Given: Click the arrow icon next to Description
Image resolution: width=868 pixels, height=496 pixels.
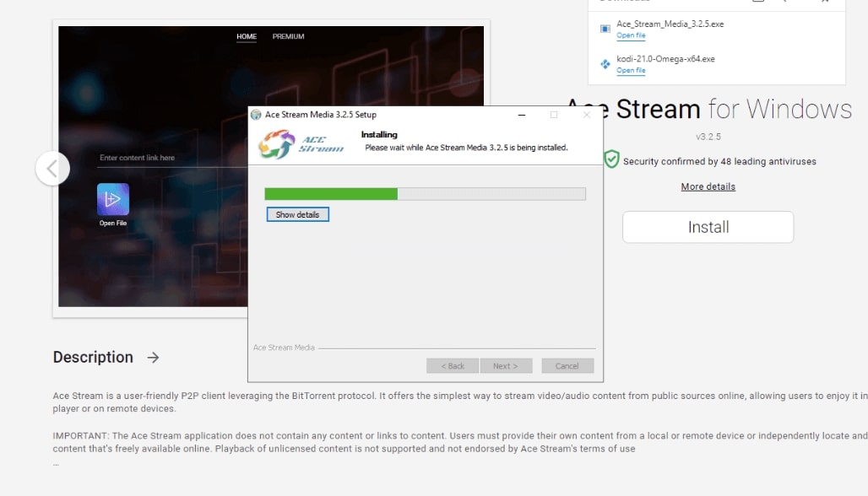Looking at the screenshot, I should 154,358.
